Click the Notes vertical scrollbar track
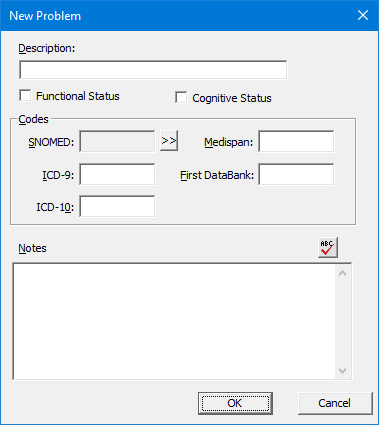The width and height of the screenshot is (379, 425). tap(342, 322)
